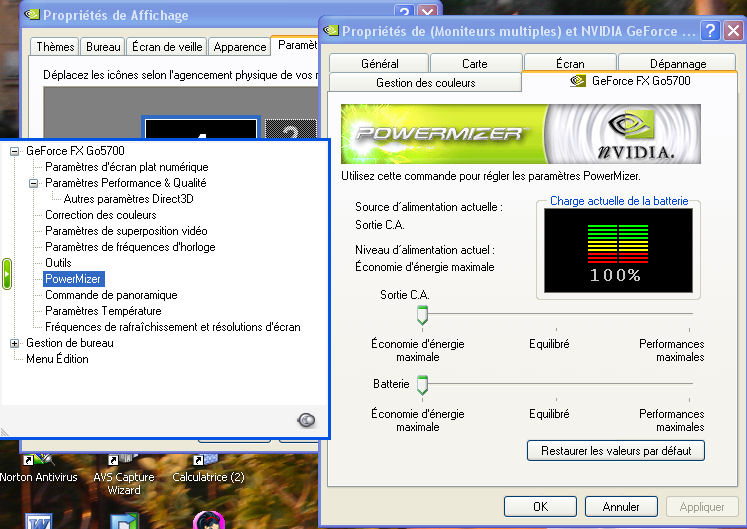747x529 pixels.
Task: Select Paramètres de fréquences d'horloge
Action: click(x=130, y=247)
